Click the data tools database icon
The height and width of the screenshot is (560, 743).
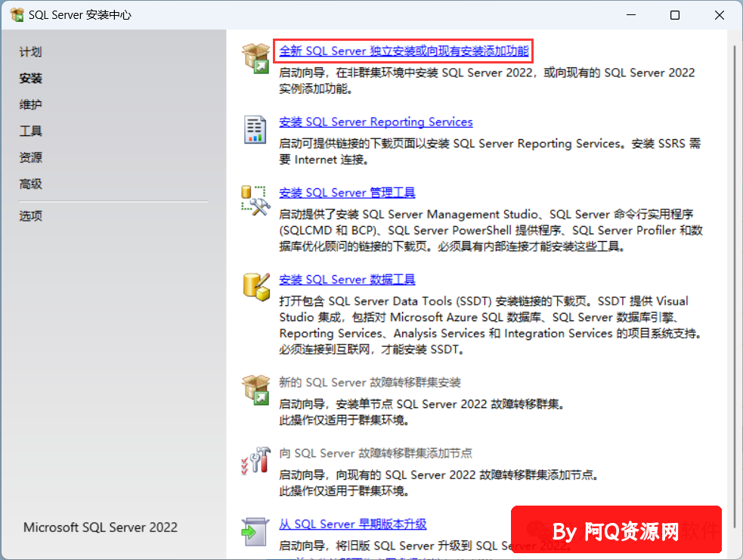point(256,286)
